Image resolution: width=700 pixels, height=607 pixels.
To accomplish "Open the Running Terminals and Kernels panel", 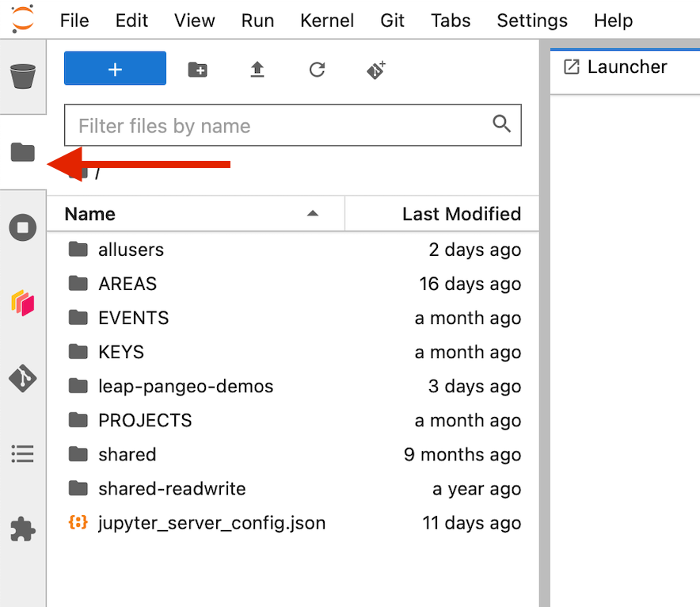I will tap(23, 228).
